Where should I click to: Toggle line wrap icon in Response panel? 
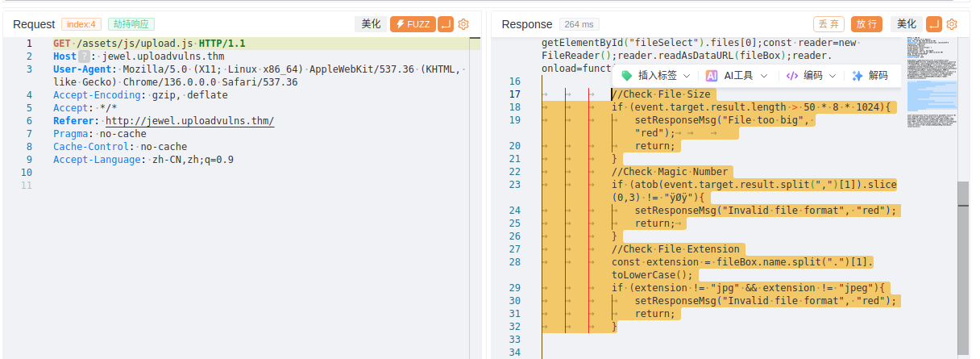pos(934,24)
